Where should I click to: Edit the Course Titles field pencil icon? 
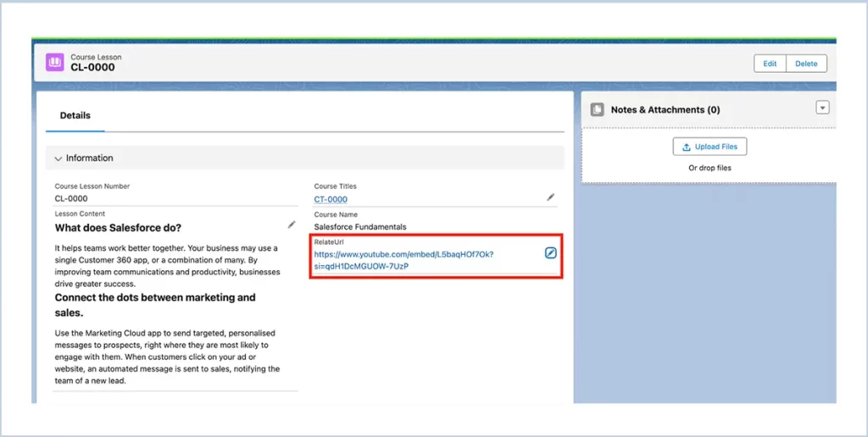tap(550, 197)
